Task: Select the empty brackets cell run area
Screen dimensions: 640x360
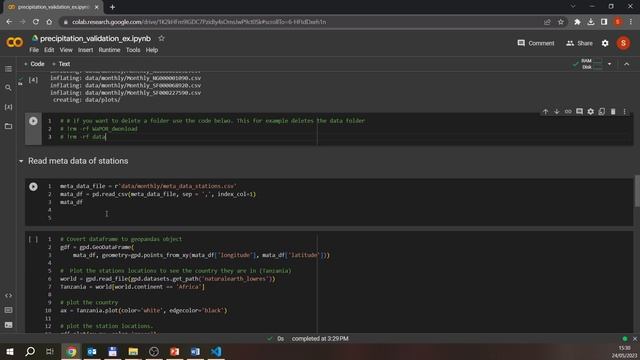Action: point(33,239)
